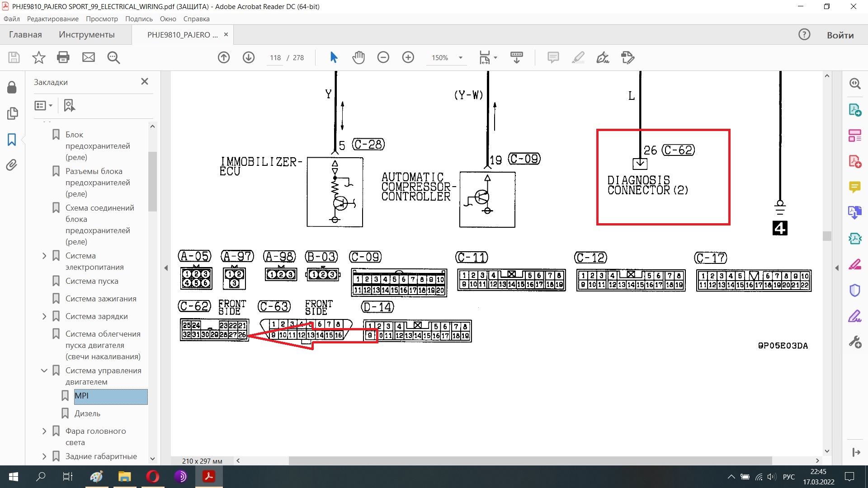Expand the Задние габаритные bookmark
Viewport: 868px width, 488px height.
(x=44, y=456)
